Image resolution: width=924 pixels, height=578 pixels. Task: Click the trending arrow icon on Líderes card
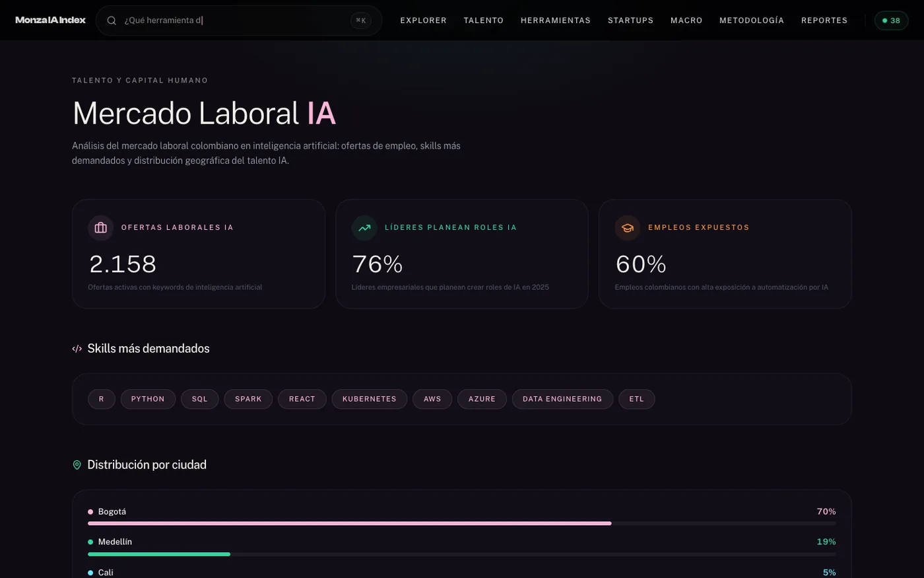pos(364,228)
